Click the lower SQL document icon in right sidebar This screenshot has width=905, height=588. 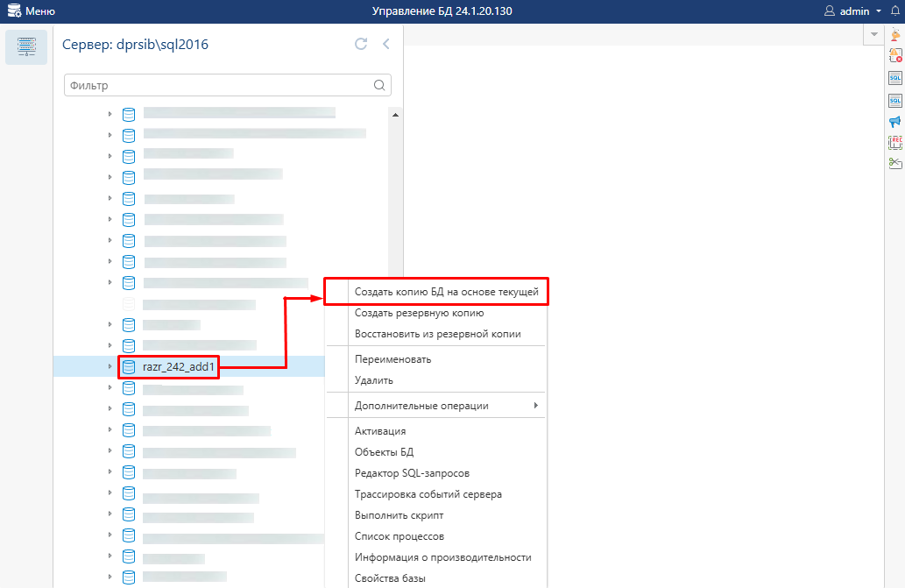[x=895, y=101]
